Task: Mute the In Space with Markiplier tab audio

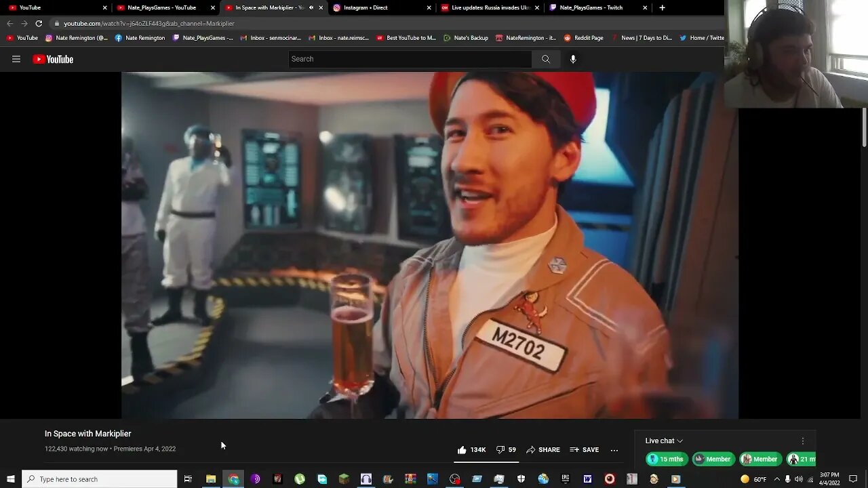Action: (x=311, y=7)
